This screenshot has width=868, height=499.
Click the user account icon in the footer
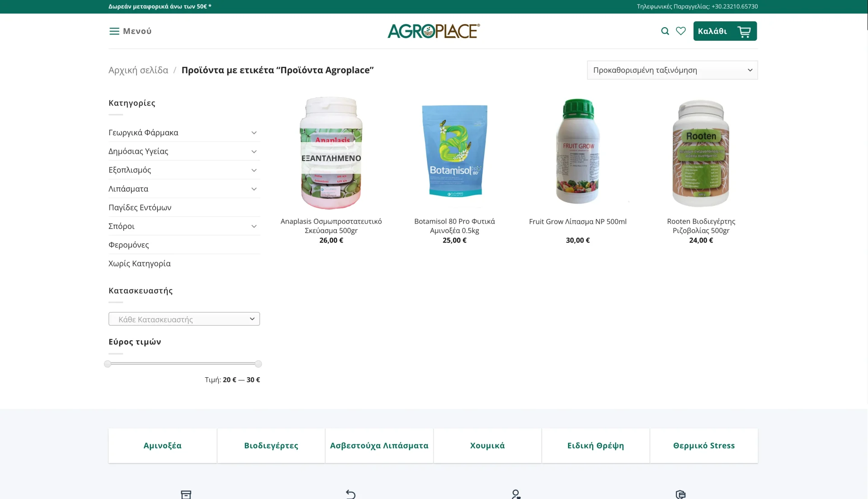tap(515, 494)
